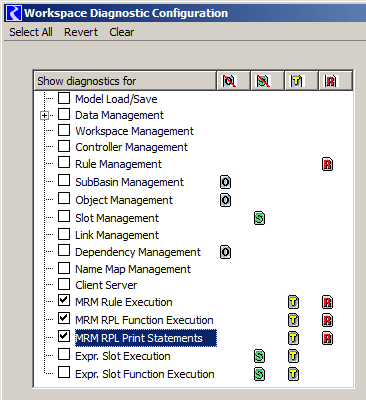This screenshot has width=366, height=400.
Task: Click green S icon on Expr. Slot Execution row
Action: pos(259,356)
